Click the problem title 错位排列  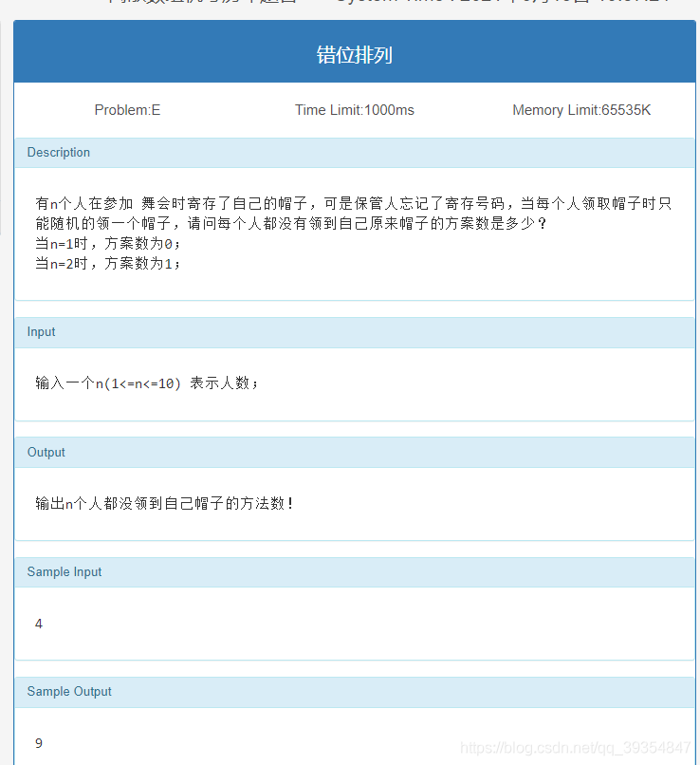pos(355,55)
